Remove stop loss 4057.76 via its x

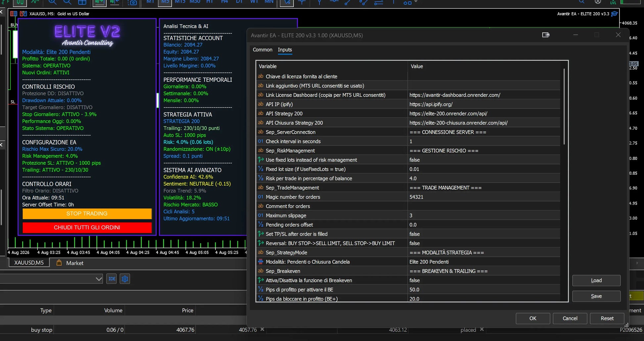point(262,329)
